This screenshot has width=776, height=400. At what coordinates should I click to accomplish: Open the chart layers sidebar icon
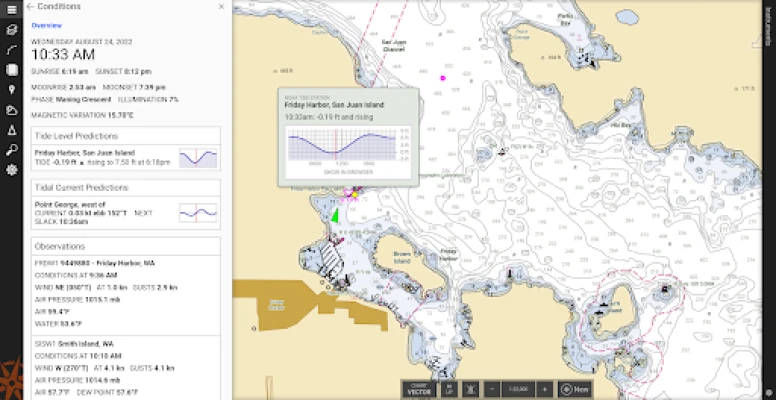point(11,29)
